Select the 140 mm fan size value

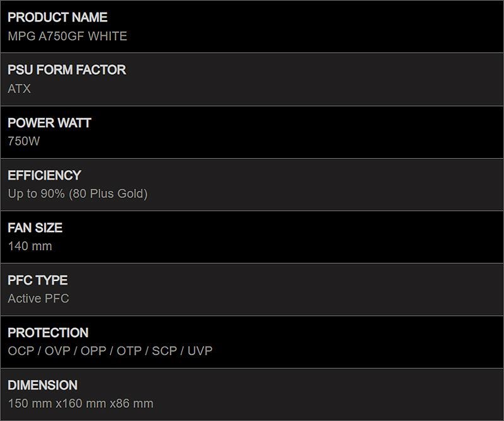[30, 246]
